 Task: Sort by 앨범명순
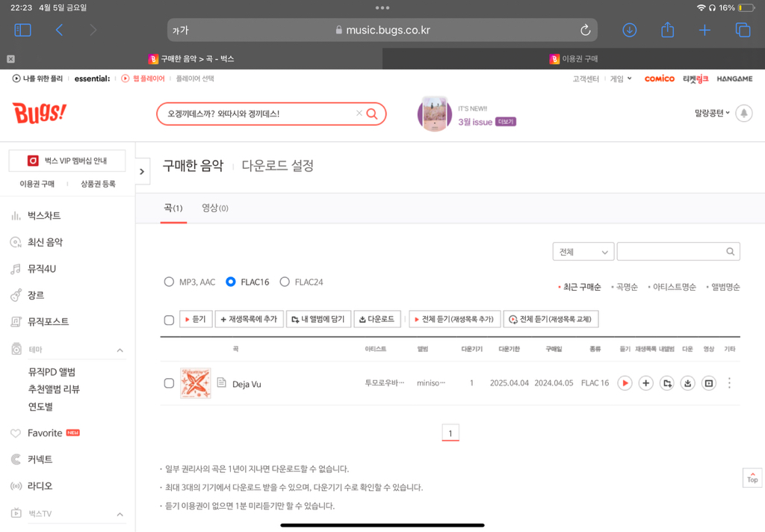click(725, 287)
